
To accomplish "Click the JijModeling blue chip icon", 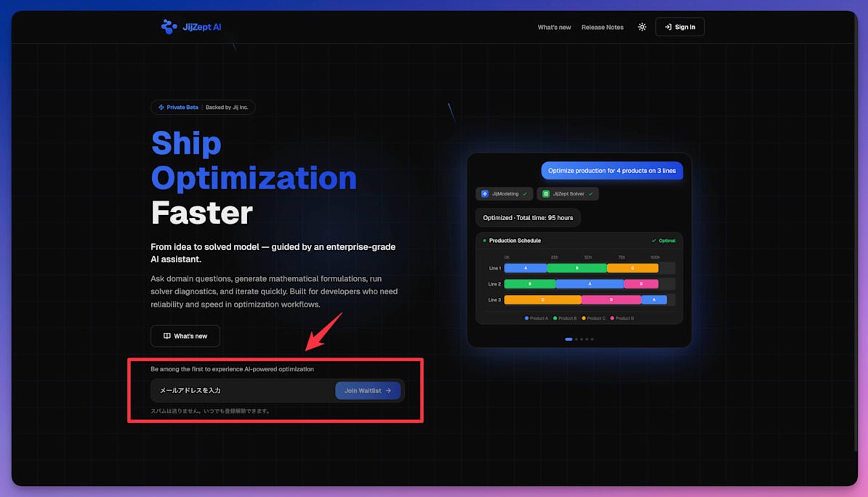I will [485, 194].
